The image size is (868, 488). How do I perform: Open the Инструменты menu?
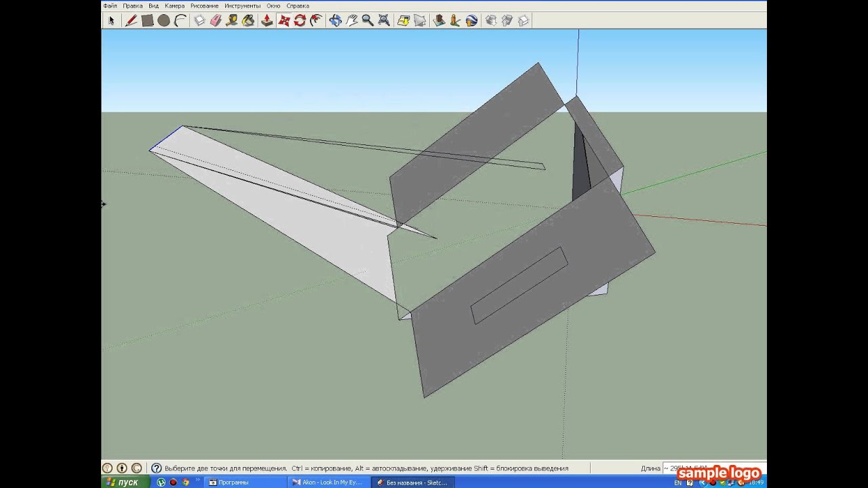tap(243, 5)
